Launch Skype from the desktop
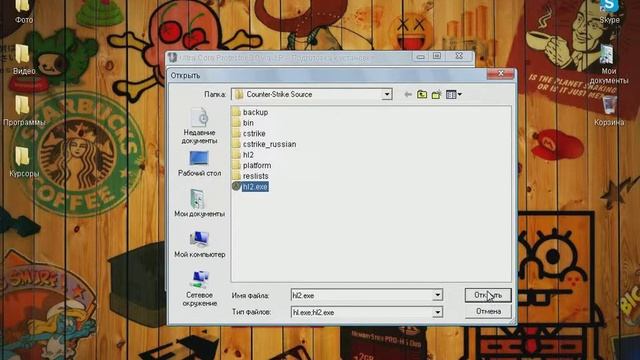Screen dimensions: 640x360 pos(609,12)
